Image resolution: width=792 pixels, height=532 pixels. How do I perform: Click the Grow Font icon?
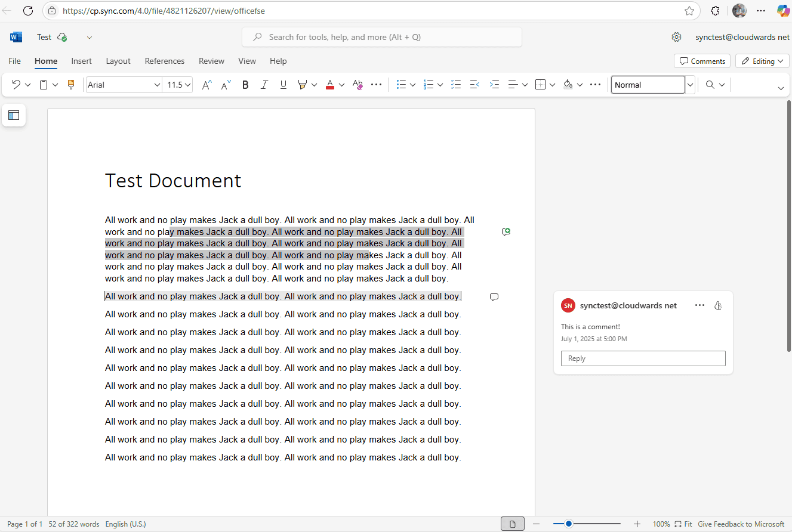[207, 85]
